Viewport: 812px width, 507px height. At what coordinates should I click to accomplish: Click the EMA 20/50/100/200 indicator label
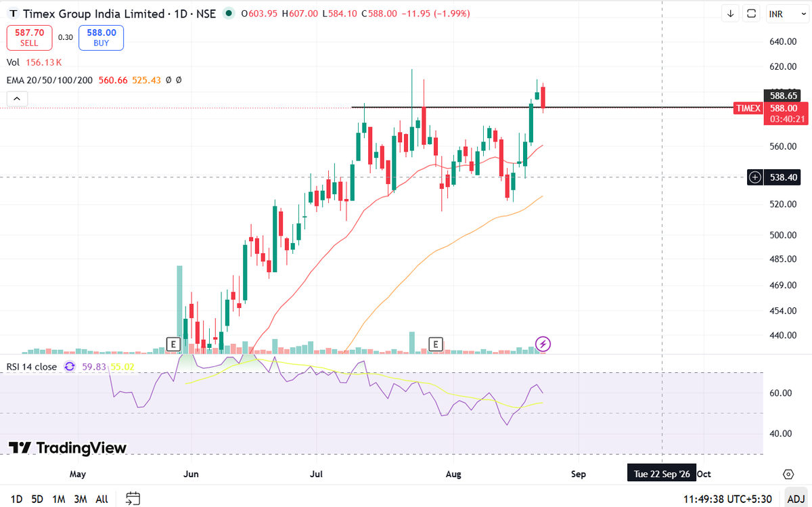tap(50, 80)
